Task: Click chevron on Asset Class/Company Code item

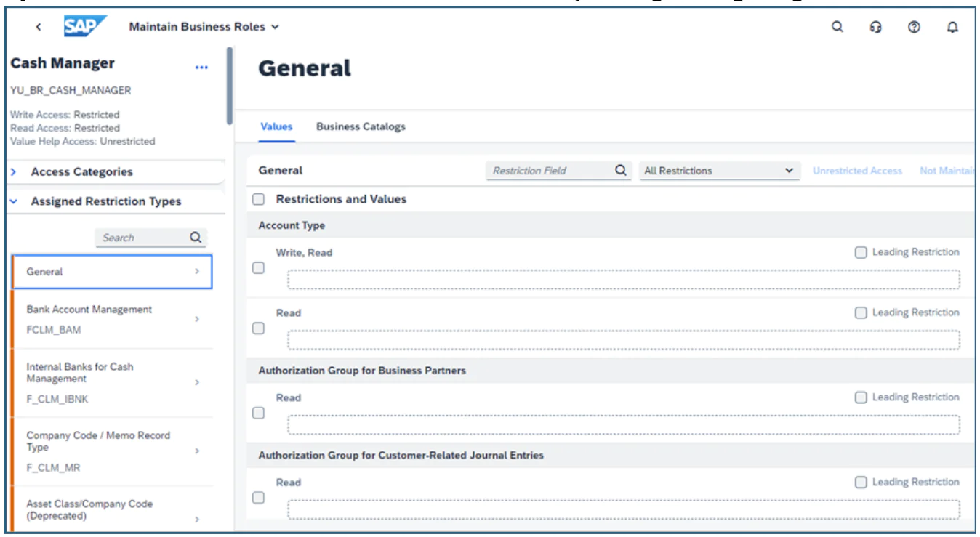Action: 196,519
